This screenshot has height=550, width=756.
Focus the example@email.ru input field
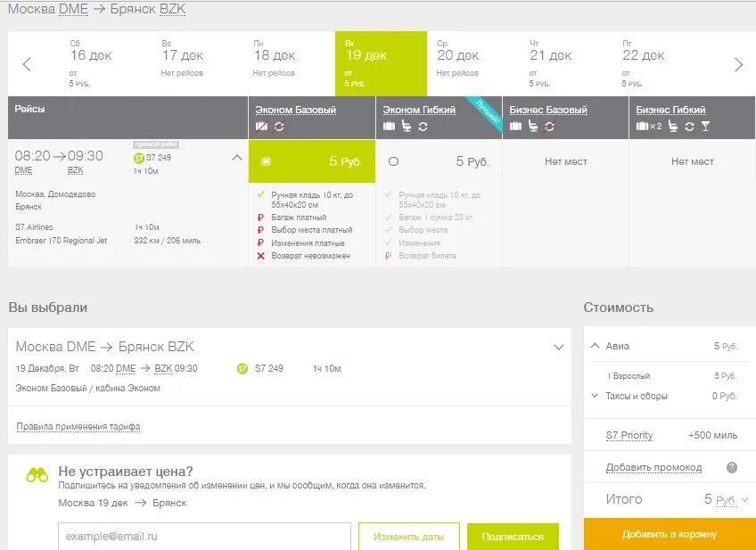coord(204,537)
